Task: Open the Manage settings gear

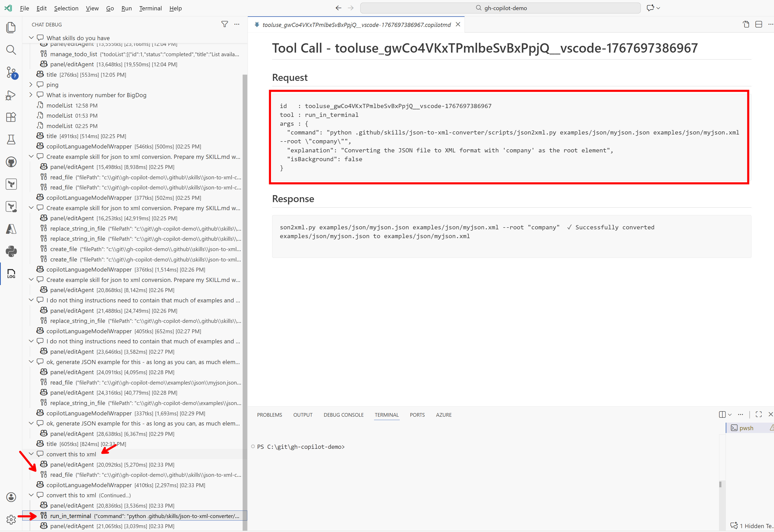Action: [11, 519]
